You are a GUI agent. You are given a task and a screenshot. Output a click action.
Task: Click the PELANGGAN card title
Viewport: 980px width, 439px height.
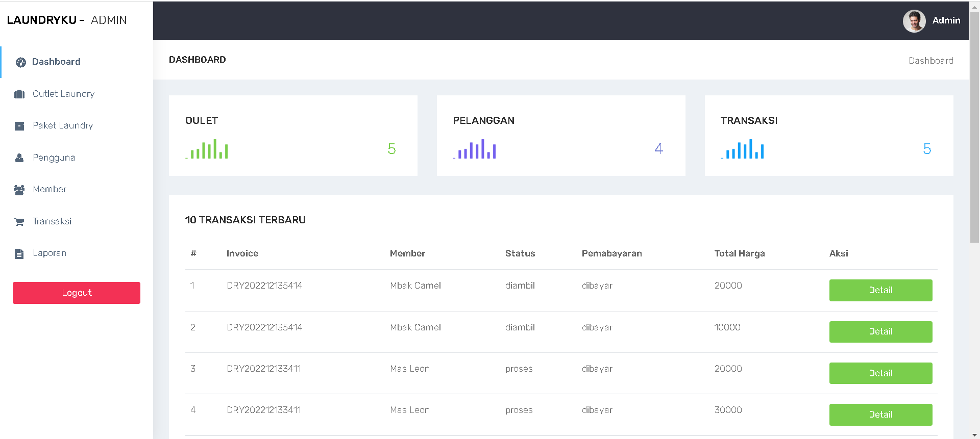pyautogui.click(x=484, y=120)
